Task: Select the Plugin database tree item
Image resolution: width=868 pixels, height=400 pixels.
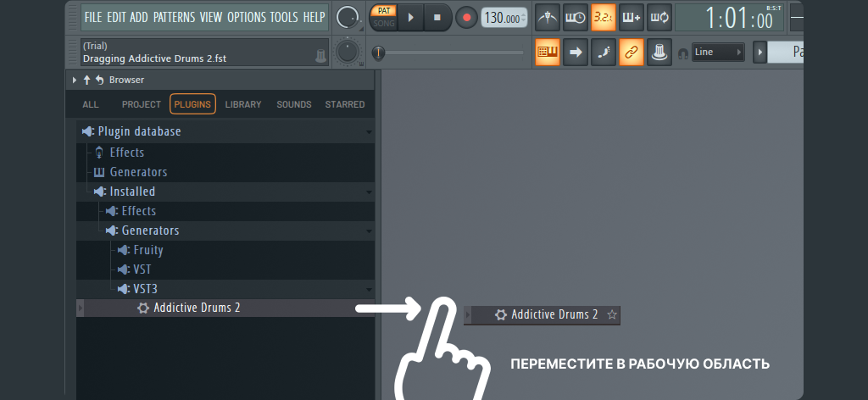Action: click(225, 131)
